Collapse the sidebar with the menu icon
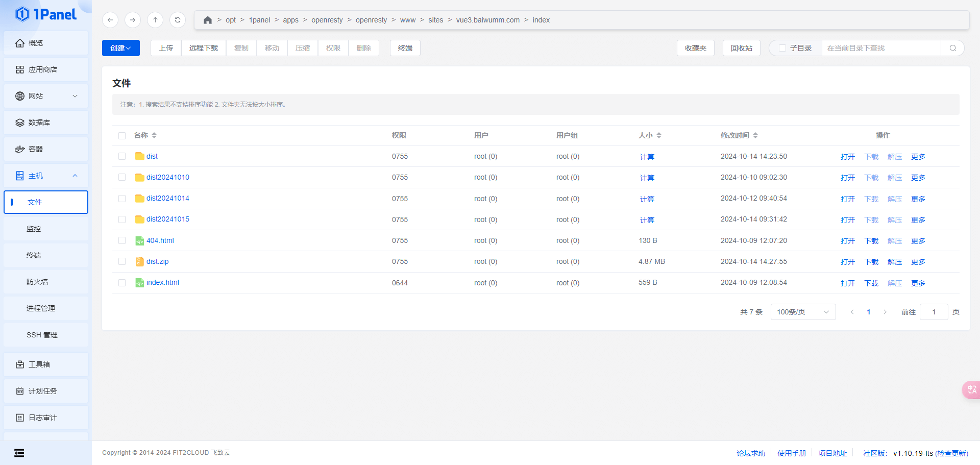The height and width of the screenshot is (465, 980). click(19, 453)
